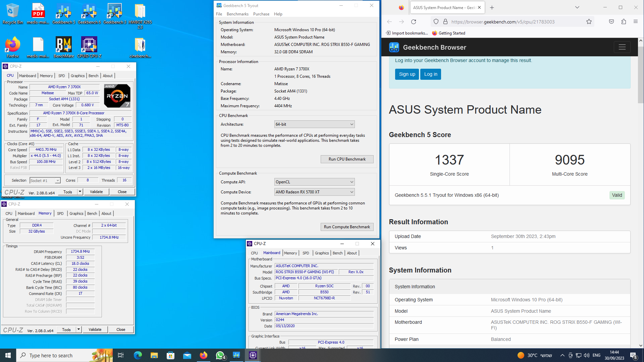Open the BenchMate desktop shortcut
Screen dimensions: 644x362
point(64,47)
